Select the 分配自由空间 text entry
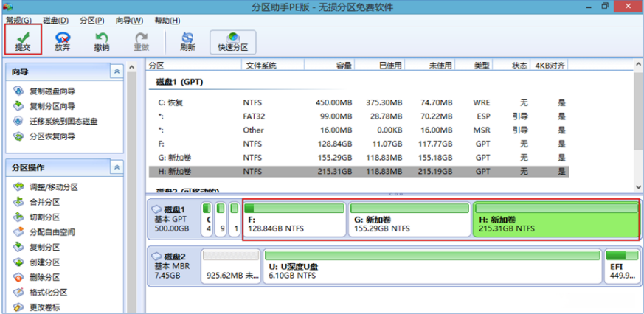The height and width of the screenshot is (314, 644). click(x=52, y=232)
